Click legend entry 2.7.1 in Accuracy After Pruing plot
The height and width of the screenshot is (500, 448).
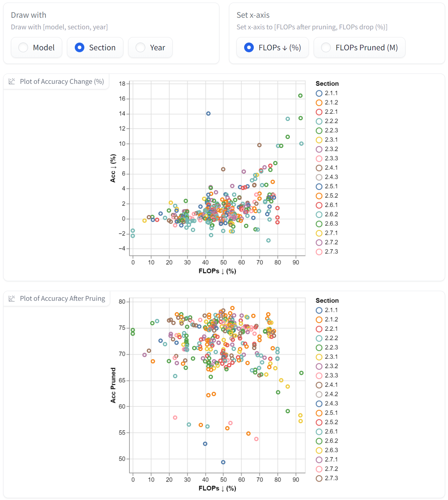(327, 460)
